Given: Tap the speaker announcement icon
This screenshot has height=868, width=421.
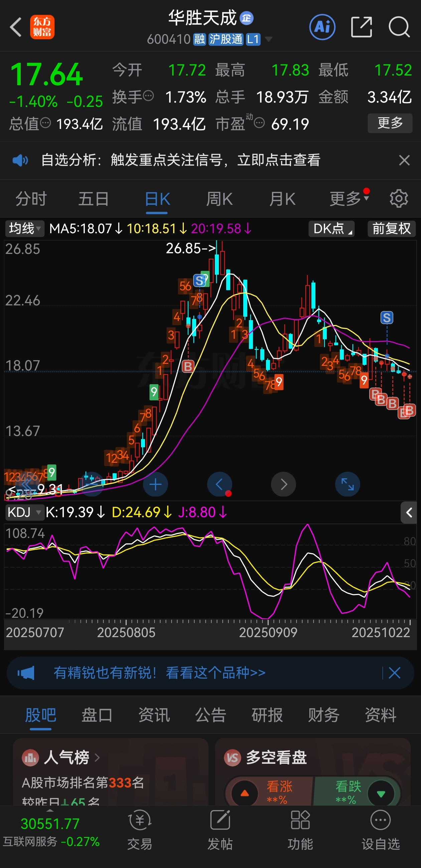Looking at the screenshot, I should (20, 160).
